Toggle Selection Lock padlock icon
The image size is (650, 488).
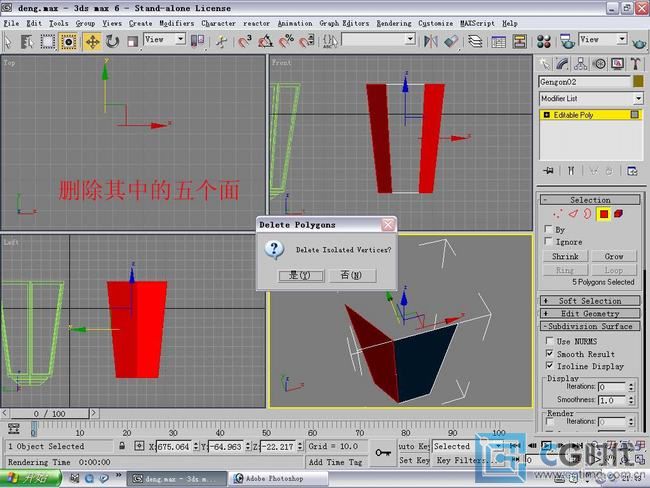tap(122, 446)
